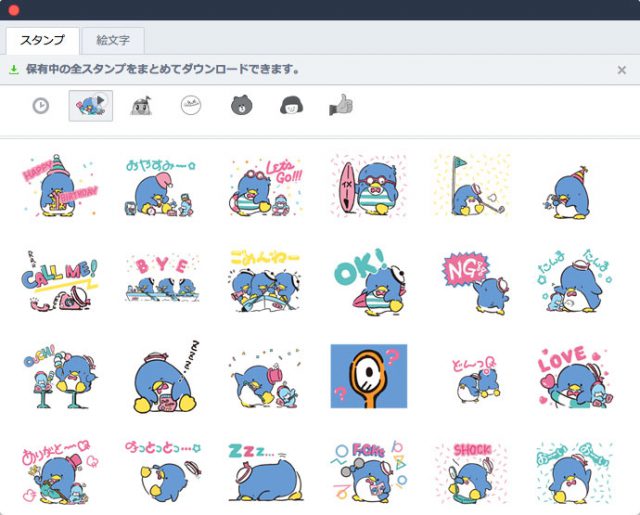Choose the snoring bent-over penguin sticker
The width and height of the screenshot is (640, 515).
point(167,376)
